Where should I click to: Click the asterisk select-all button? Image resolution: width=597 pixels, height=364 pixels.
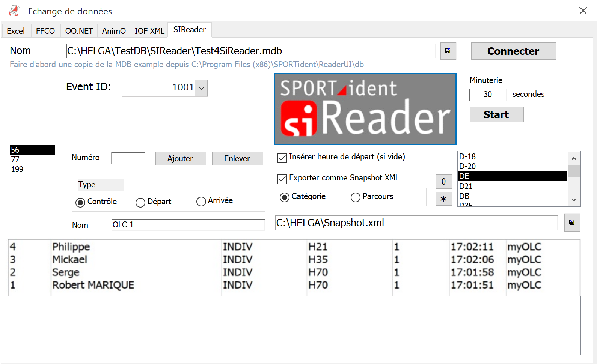click(443, 199)
